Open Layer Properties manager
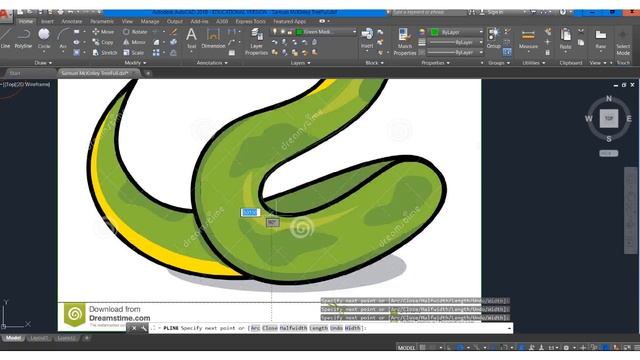Image resolution: width=640 pixels, height=360 pixels. coord(256,41)
